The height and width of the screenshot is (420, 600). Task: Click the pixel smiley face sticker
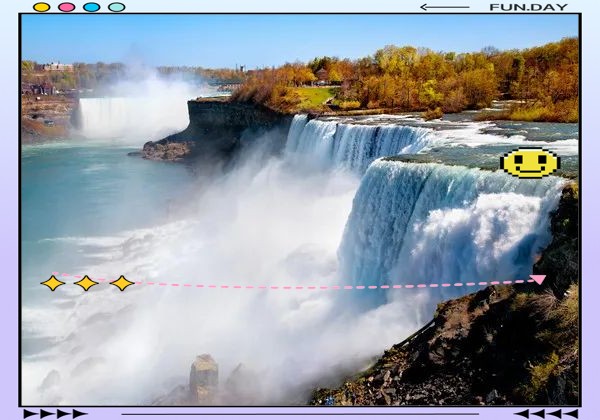click(530, 163)
